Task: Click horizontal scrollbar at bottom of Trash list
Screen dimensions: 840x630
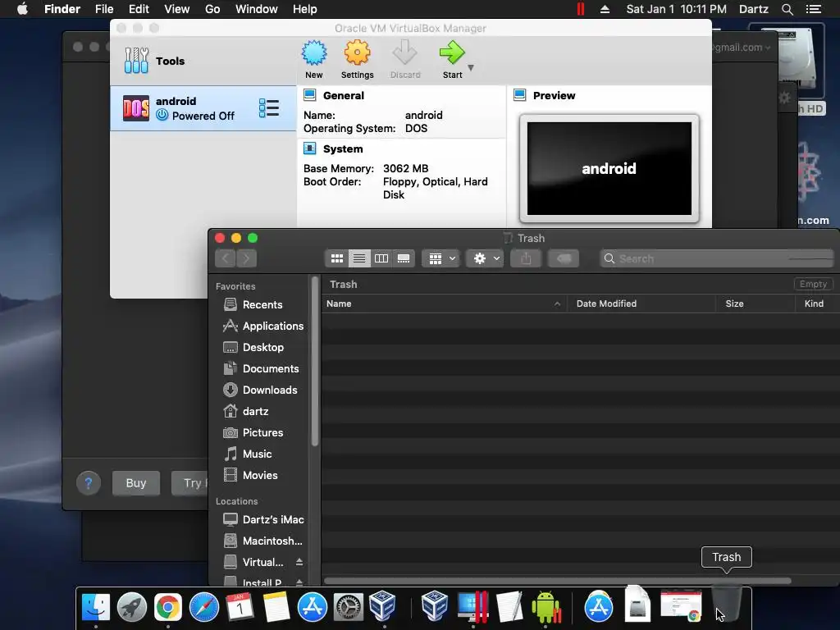Action: pos(557,581)
